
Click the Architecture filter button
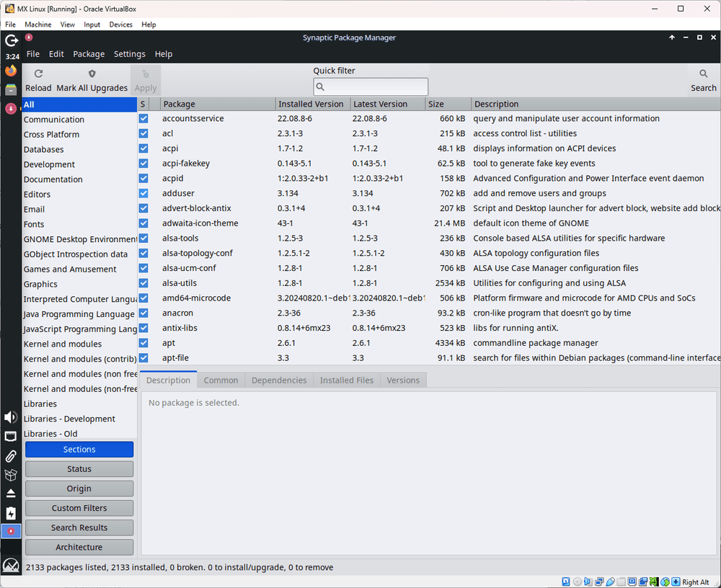(x=79, y=547)
